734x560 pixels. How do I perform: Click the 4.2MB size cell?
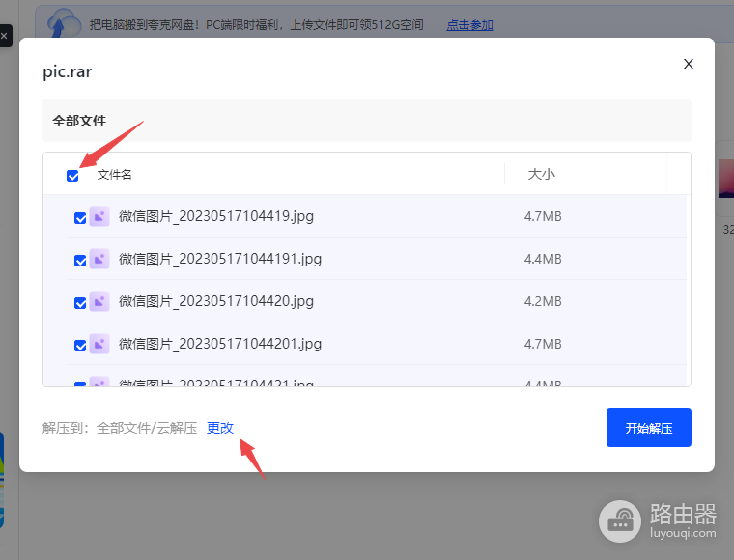[x=543, y=301]
